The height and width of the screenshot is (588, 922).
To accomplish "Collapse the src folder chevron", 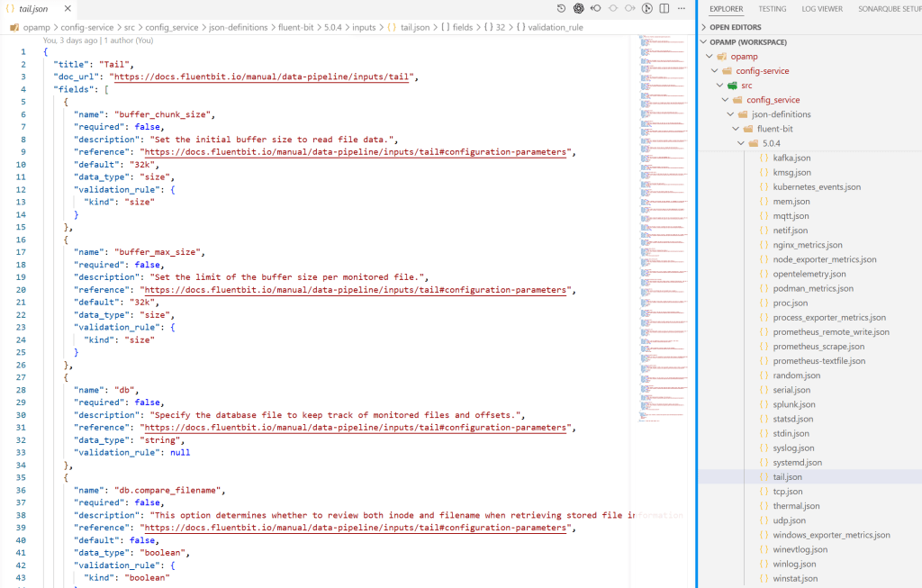I will click(719, 86).
